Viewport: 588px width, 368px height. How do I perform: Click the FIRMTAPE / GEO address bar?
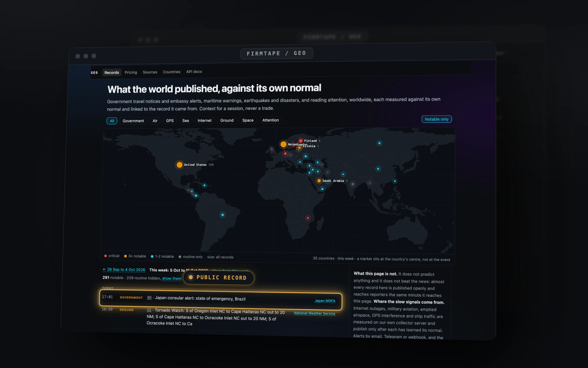(x=276, y=53)
